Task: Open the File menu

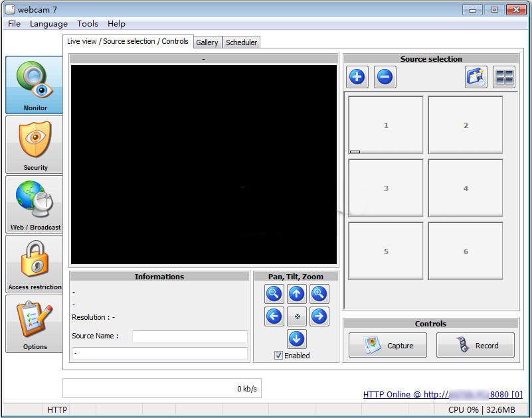Action: point(14,24)
